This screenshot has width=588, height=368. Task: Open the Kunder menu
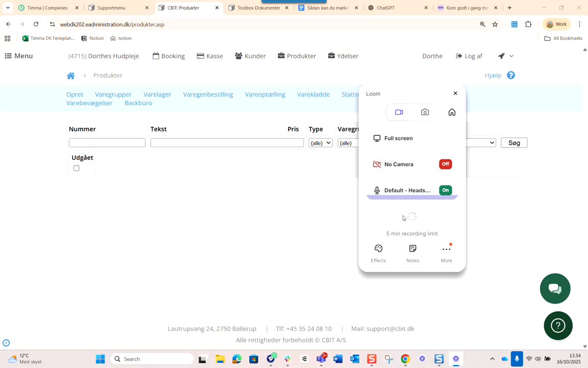[x=250, y=56]
